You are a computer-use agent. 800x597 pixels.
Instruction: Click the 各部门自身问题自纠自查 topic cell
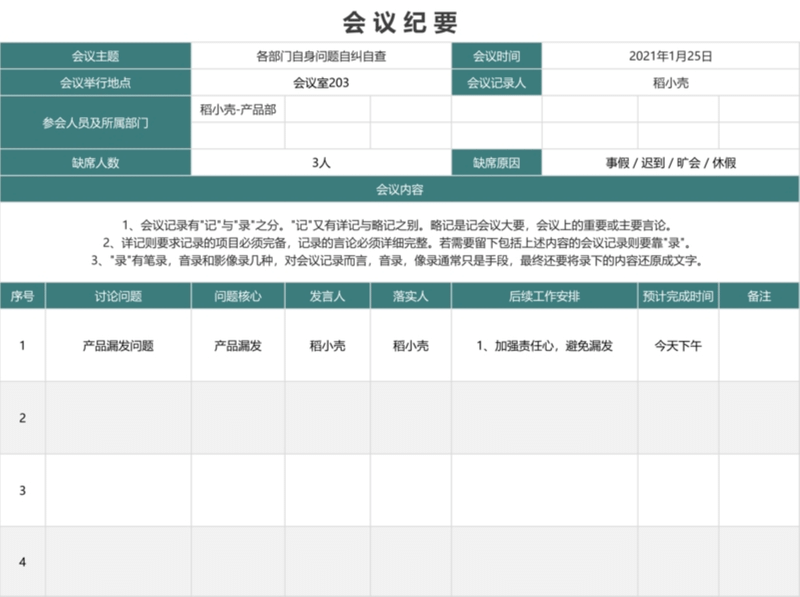click(x=321, y=57)
